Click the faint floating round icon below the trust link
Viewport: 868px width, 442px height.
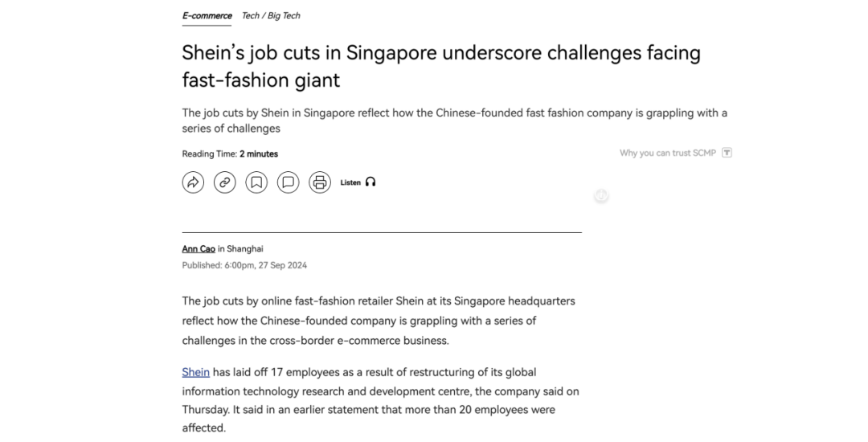(601, 195)
